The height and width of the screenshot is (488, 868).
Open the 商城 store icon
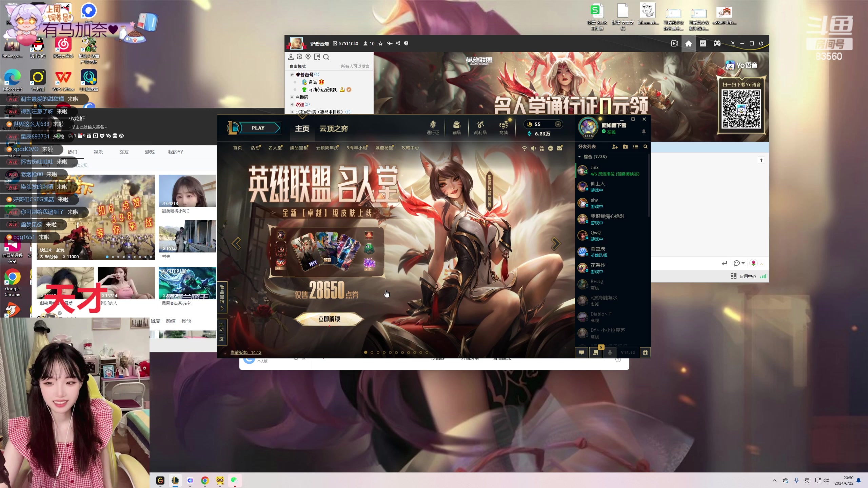pyautogui.click(x=504, y=127)
